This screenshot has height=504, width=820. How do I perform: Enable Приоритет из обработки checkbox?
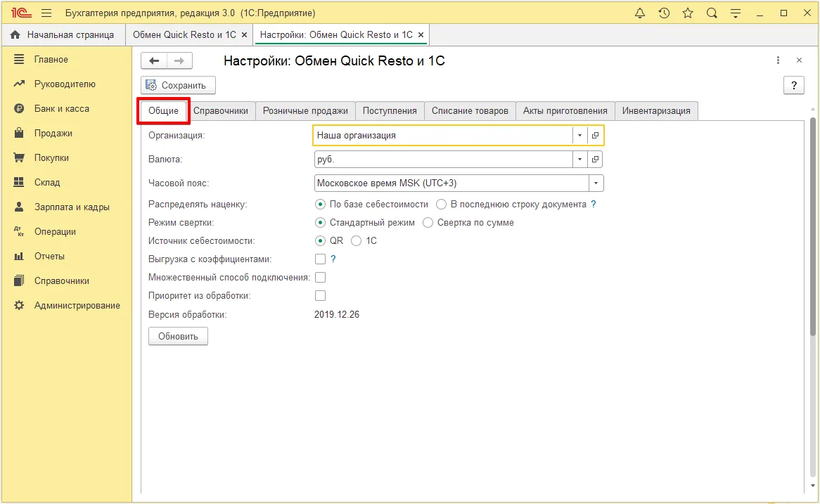coord(320,296)
